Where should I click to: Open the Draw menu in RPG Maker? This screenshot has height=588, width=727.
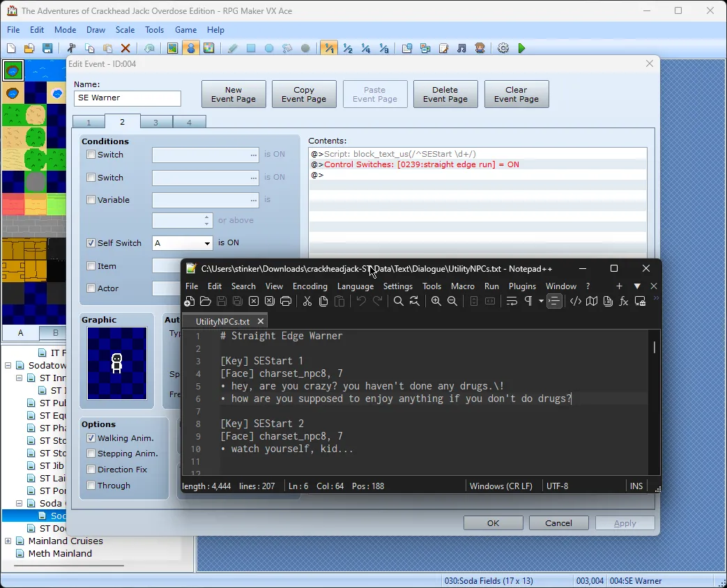[x=96, y=30]
